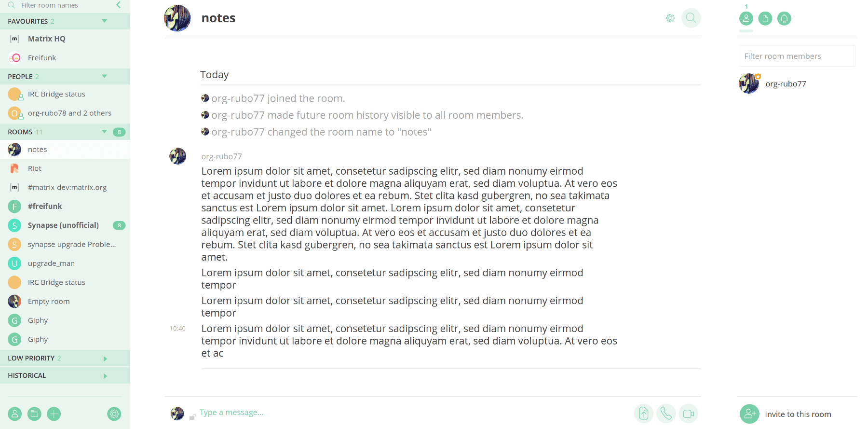The height and width of the screenshot is (429, 868).
Task: Start a video call
Action: click(688, 414)
